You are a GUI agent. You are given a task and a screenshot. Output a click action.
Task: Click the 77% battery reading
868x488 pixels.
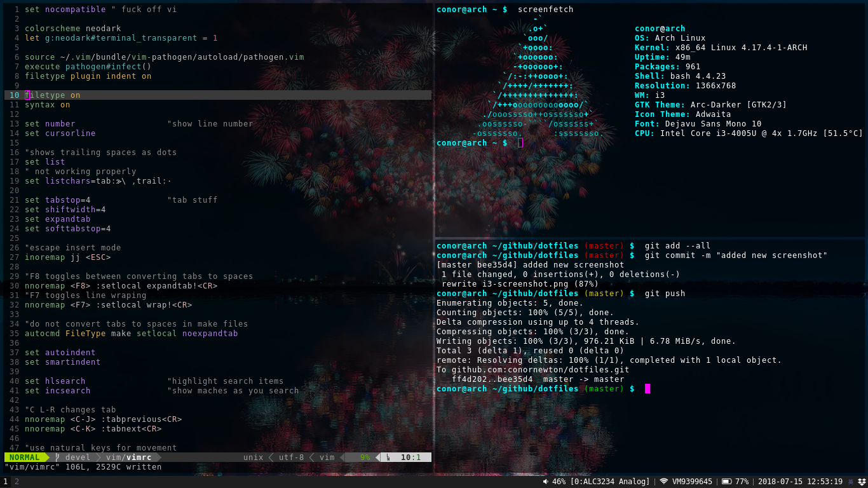click(x=742, y=482)
